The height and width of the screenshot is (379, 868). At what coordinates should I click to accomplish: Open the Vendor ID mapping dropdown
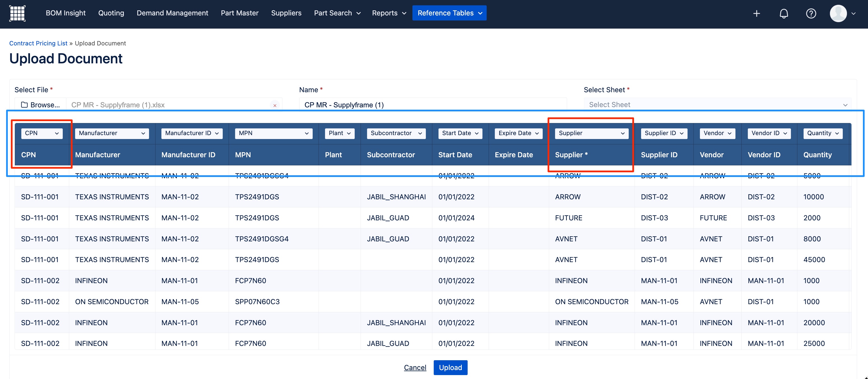point(769,133)
